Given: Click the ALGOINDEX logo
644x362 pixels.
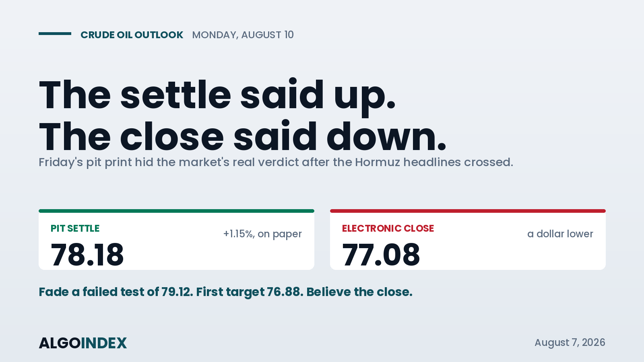Looking at the screenshot, I should pos(83,343).
